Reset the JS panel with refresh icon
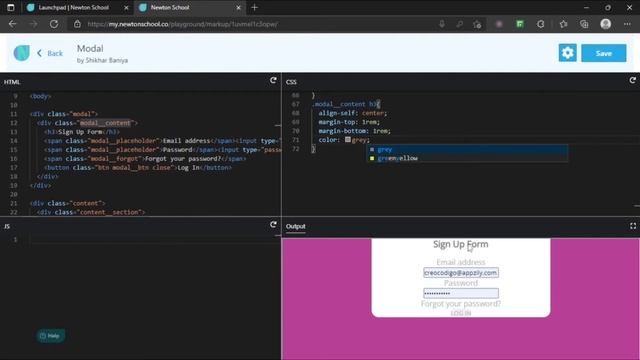640x360 pixels. 273,225
